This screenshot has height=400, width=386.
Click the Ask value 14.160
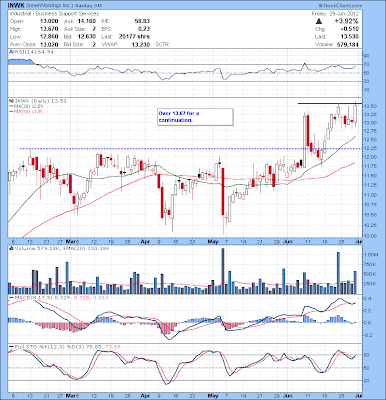pos(87,21)
